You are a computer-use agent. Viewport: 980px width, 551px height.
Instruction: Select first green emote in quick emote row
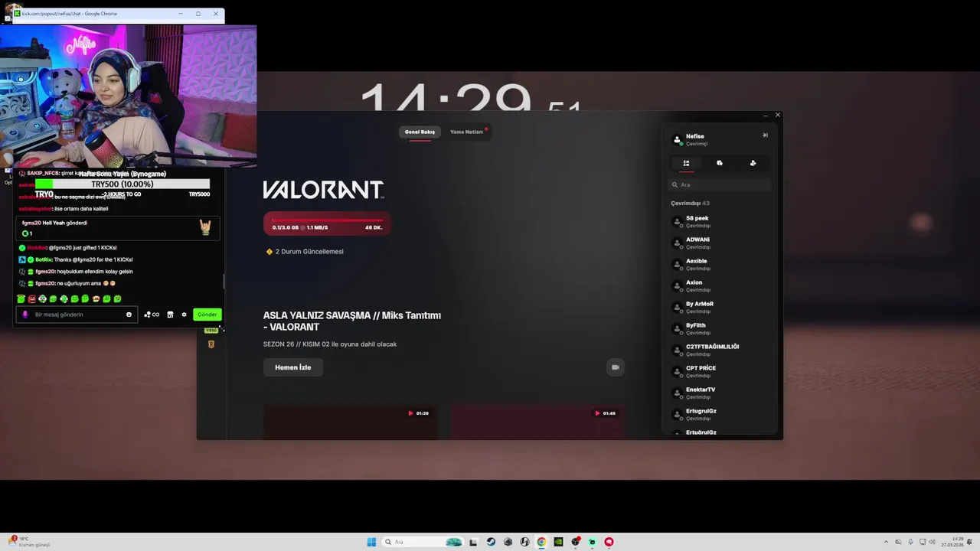point(21,298)
